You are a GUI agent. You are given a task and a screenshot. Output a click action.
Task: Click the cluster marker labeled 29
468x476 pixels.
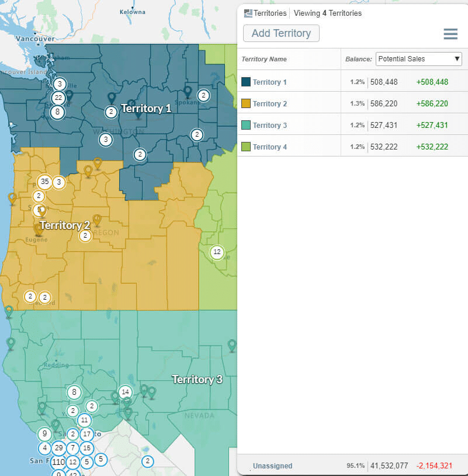pyautogui.click(x=58, y=448)
